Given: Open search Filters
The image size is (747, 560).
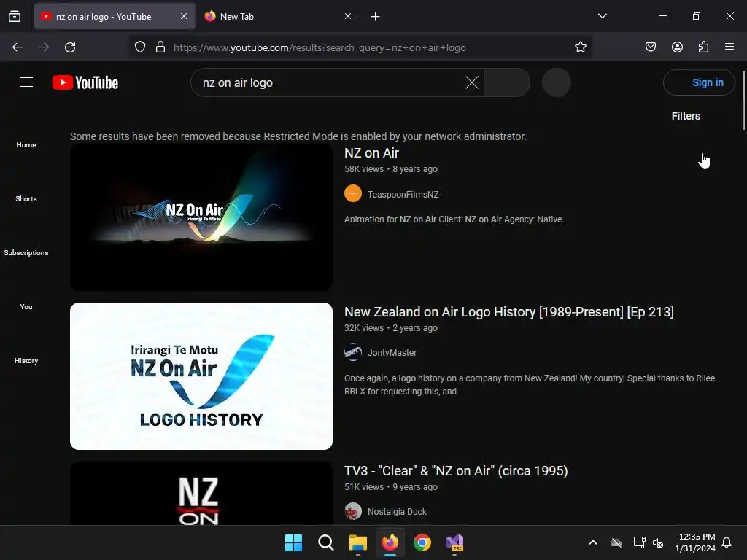Looking at the screenshot, I should point(686,116).
